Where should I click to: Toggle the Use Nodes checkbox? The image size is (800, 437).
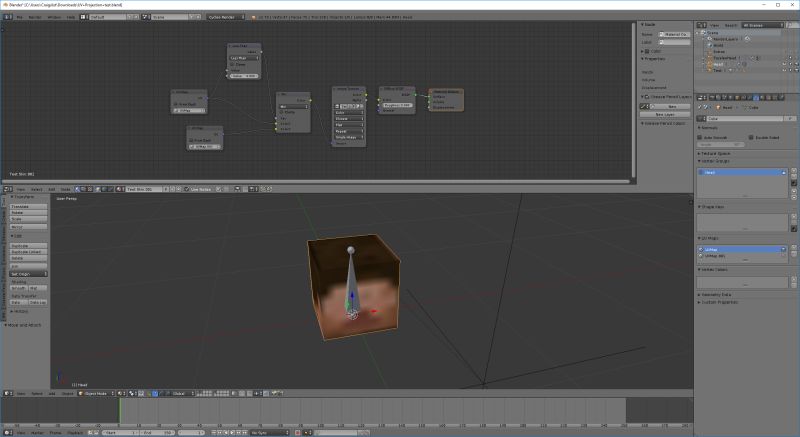[x=186, y=189]
